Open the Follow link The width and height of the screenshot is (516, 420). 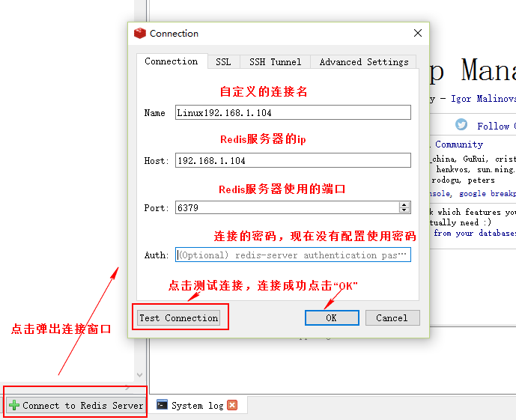[x=497, y=126]
